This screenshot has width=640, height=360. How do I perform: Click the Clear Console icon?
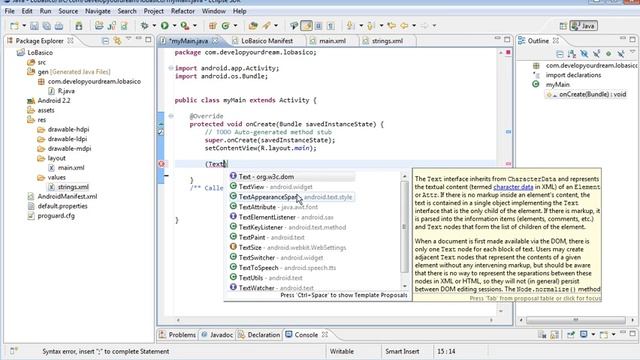(x=542, y=335)
